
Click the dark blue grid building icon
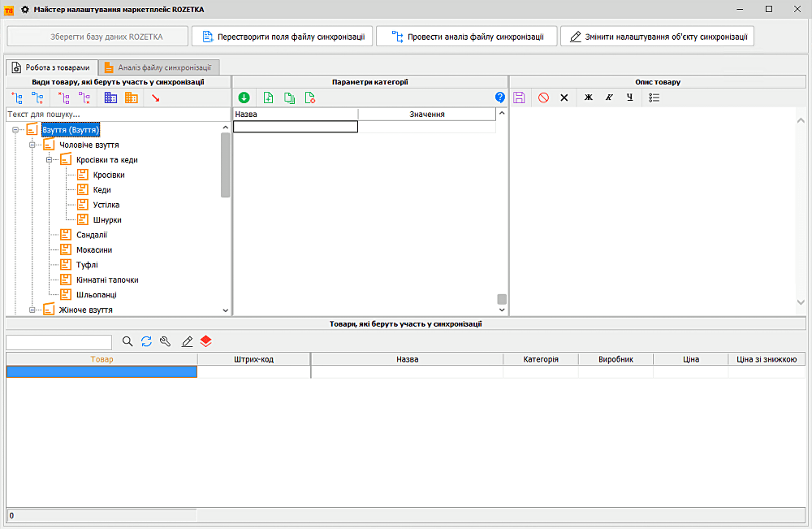[x=110, y=98]
